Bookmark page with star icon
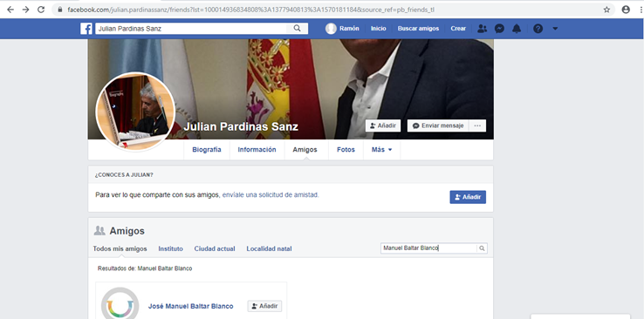 [606, 10]
